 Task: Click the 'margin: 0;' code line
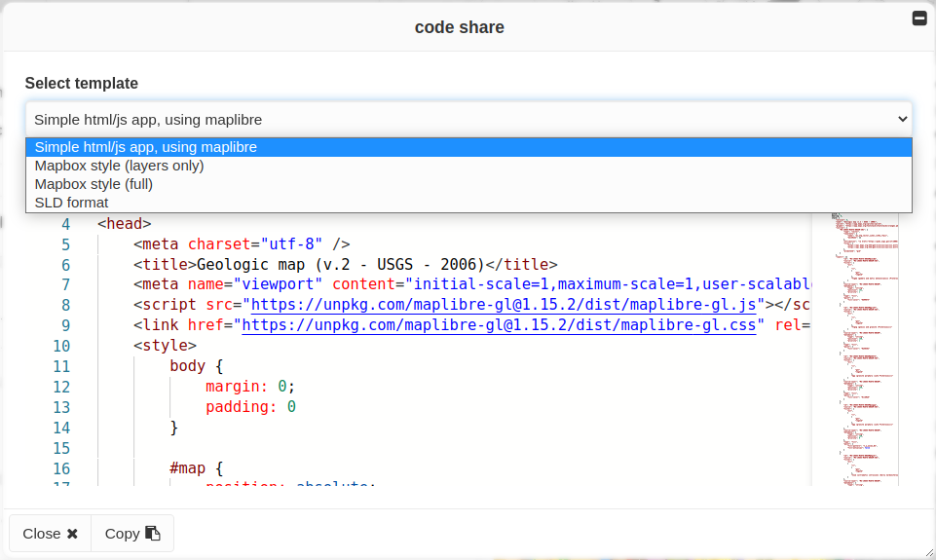point(249,387)
